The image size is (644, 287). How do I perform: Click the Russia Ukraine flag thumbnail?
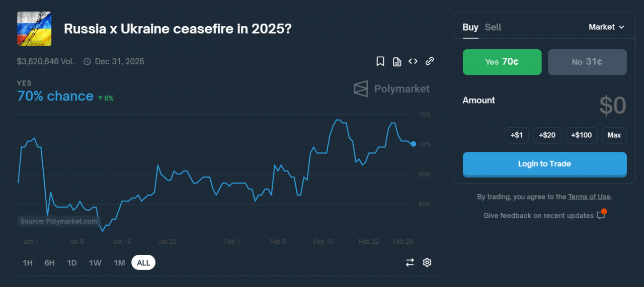pyautogui.click(x=34, y=29)
